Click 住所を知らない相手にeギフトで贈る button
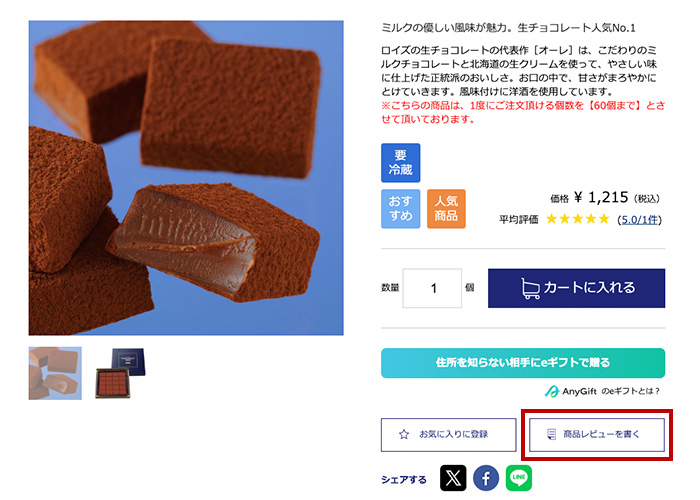The height and width of the screenshot is (500, 700). [523, 363]
